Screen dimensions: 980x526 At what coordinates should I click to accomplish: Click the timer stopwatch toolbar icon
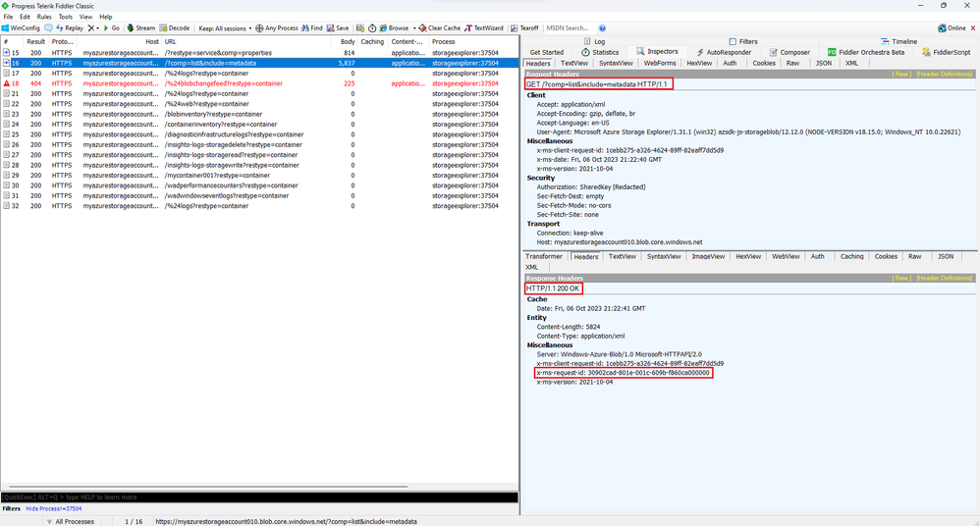coord(372,28)
